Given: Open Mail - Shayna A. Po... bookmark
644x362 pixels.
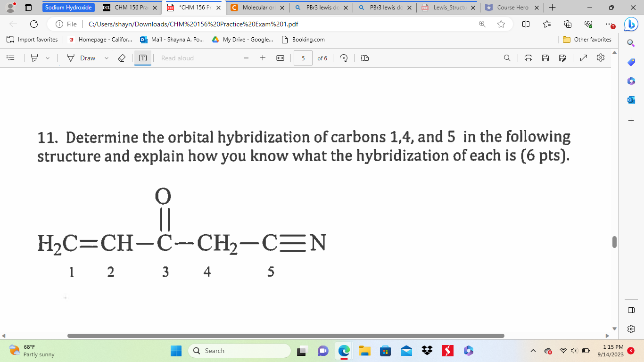Looking at the screenshot, I should [x=172, y=40].
